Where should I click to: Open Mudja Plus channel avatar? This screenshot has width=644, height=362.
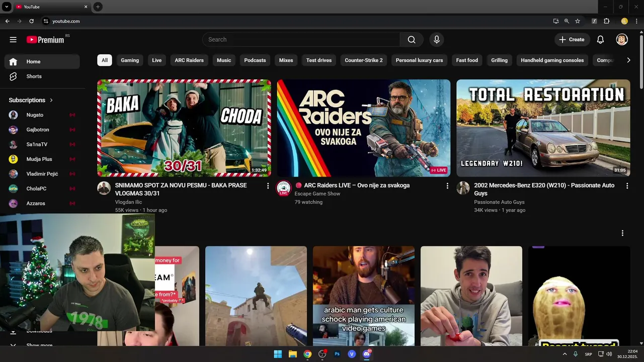[x=14, y=159]
